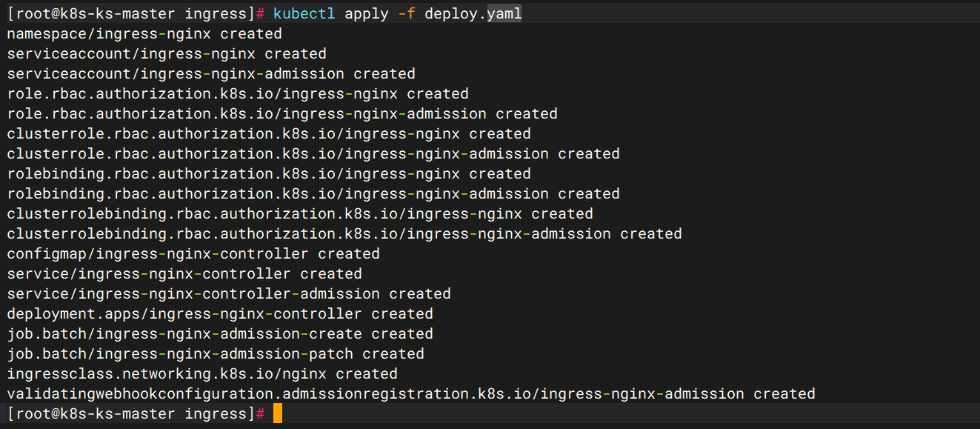Click the 'kubectl' command word
This screenshot has height=429, width=980.
(x=304, y=14)
